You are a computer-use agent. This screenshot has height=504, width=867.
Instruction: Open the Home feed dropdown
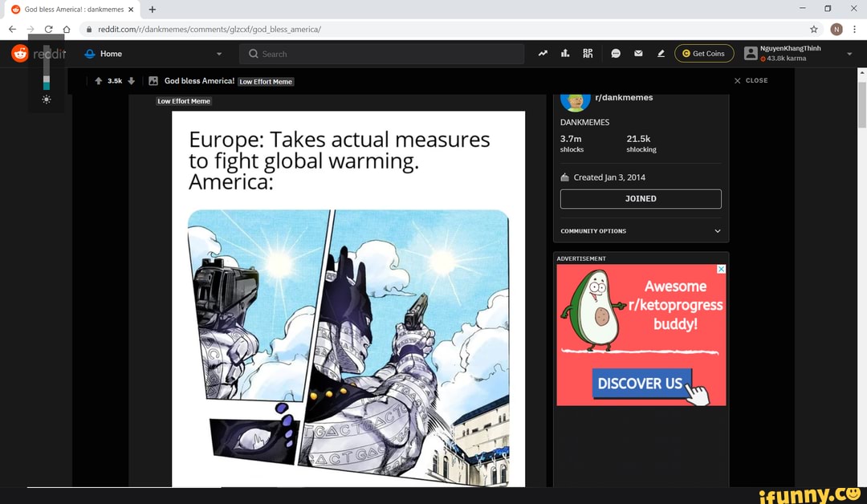point(153,54)
